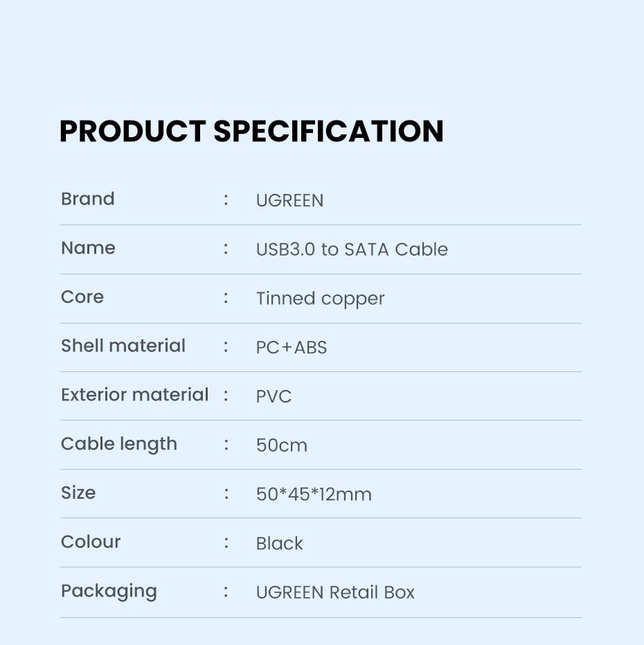Select the Cable length label
Screen dimensions: 644x645
pos(119,444)
